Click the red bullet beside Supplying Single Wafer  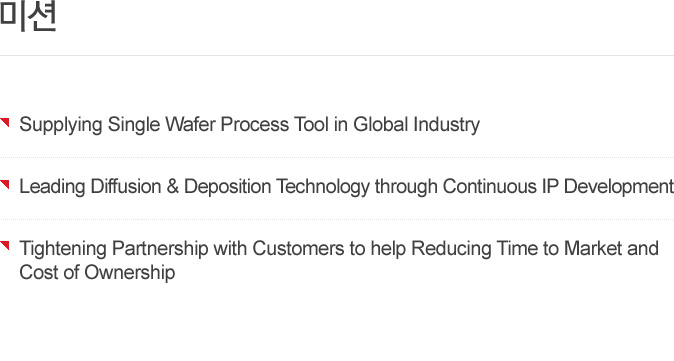[4, 122]
